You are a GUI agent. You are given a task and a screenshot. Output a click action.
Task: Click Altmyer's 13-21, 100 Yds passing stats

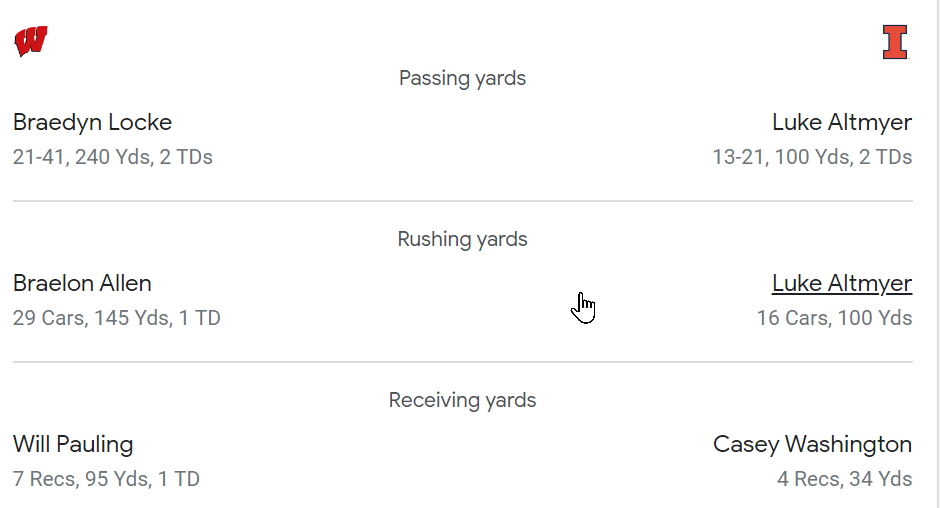tap(812, 157)
